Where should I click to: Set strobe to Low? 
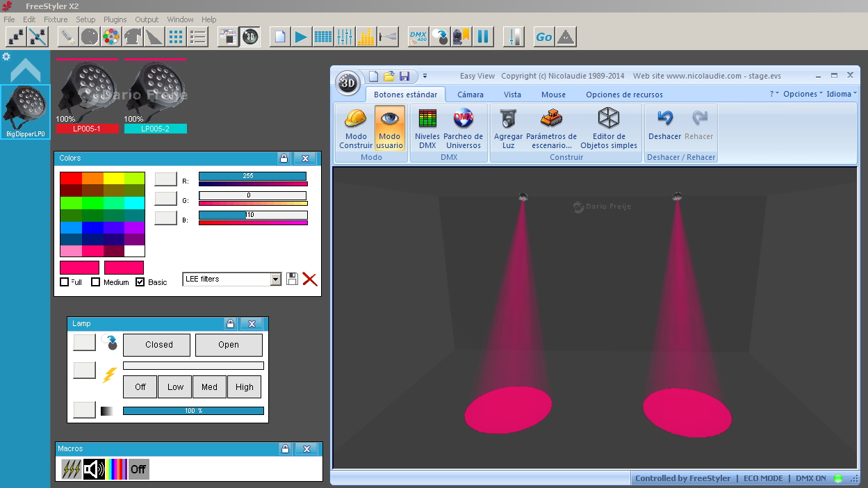tap(175, 387)
